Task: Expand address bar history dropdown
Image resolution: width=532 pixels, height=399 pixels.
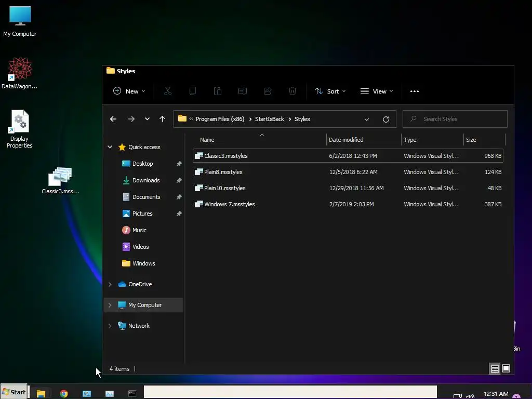Action: point(367,119)
